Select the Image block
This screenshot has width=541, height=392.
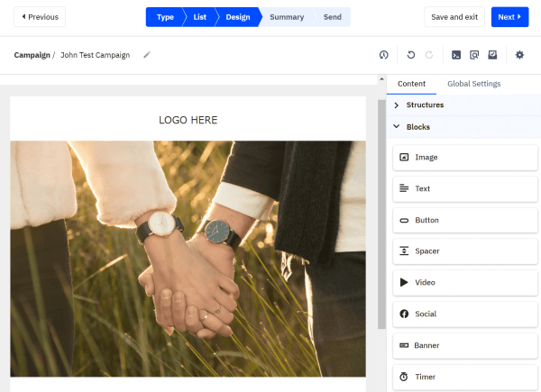click(465, 158)
